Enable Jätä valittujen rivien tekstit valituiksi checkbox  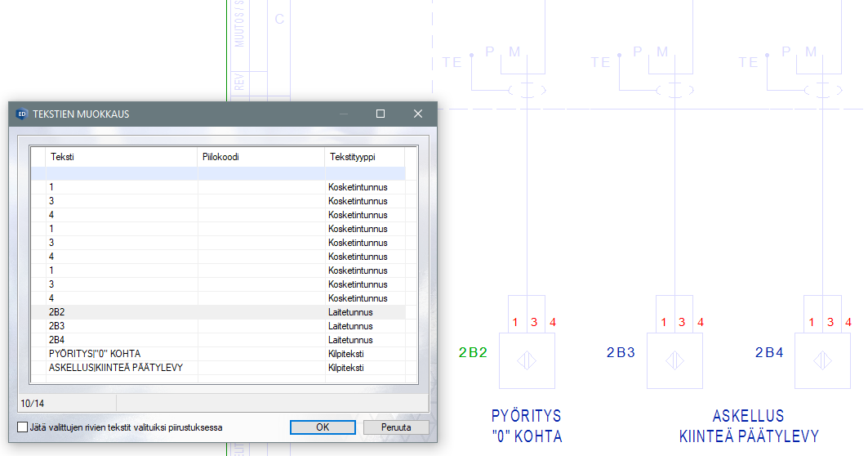pos(23,427)
